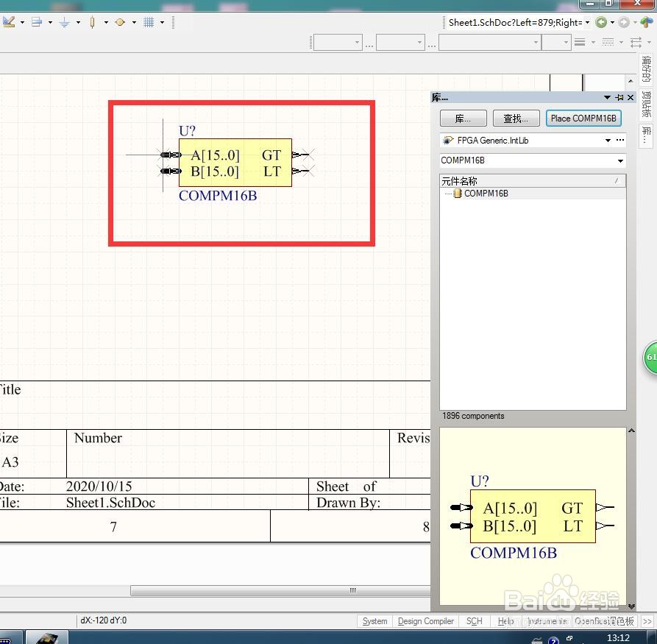This screenshot has height=644, width=657.
Task: Select the power ground port tool
Action: click(64, 22)
